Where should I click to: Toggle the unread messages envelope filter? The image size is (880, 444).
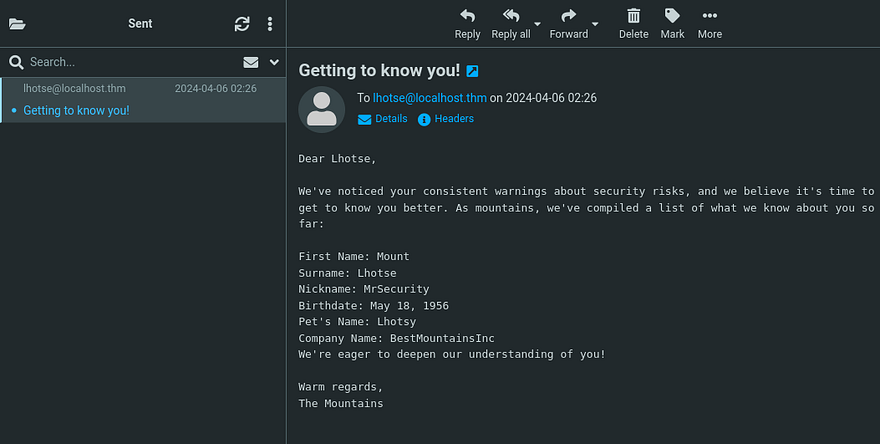251,62
